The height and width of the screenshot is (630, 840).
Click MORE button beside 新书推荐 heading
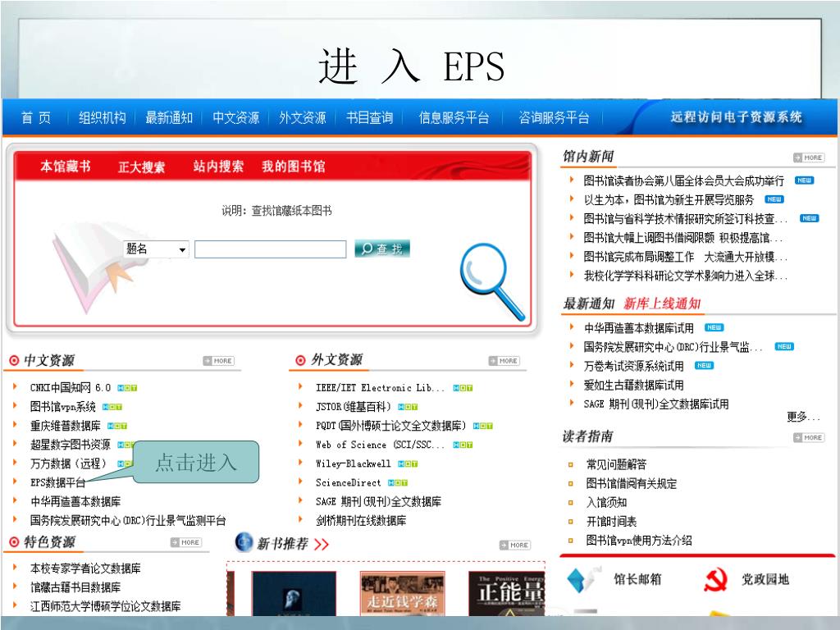[515, 545]
